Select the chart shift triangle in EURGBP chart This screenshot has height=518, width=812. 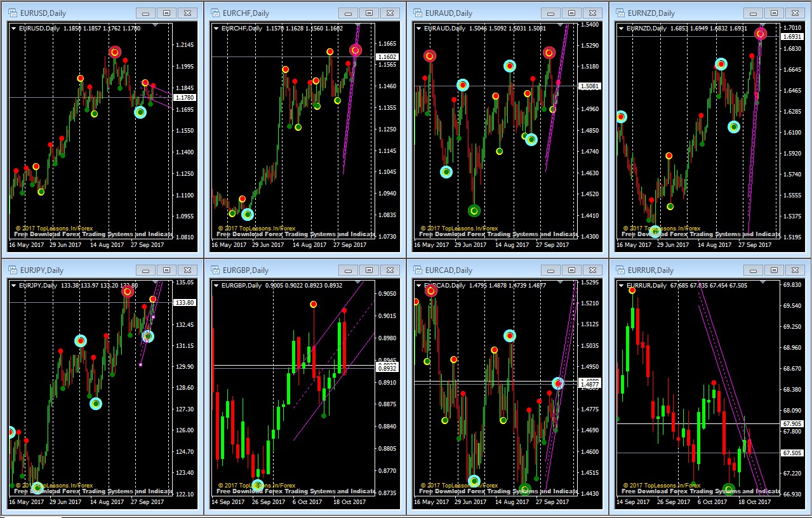click(359, 282)
